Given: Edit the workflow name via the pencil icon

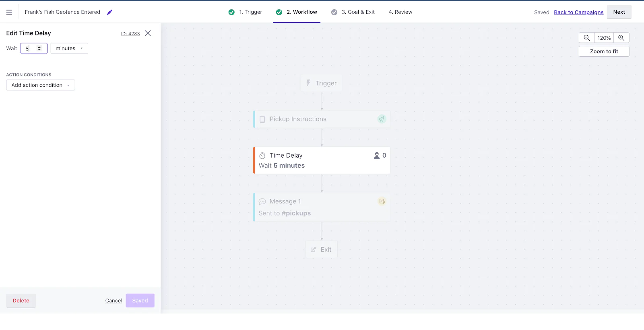Looking at the screenshot, I should click(109, 12).
